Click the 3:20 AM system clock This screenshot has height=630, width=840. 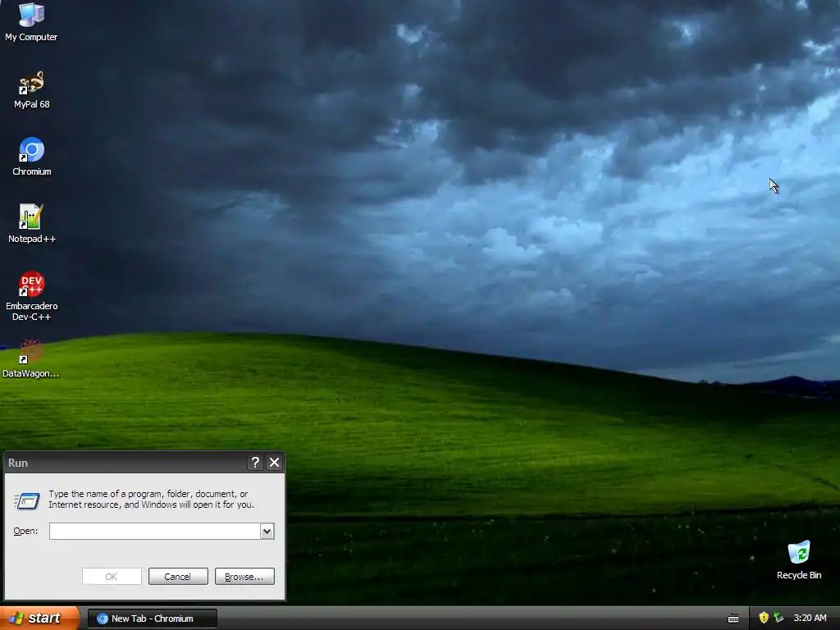tap(810, 619)
